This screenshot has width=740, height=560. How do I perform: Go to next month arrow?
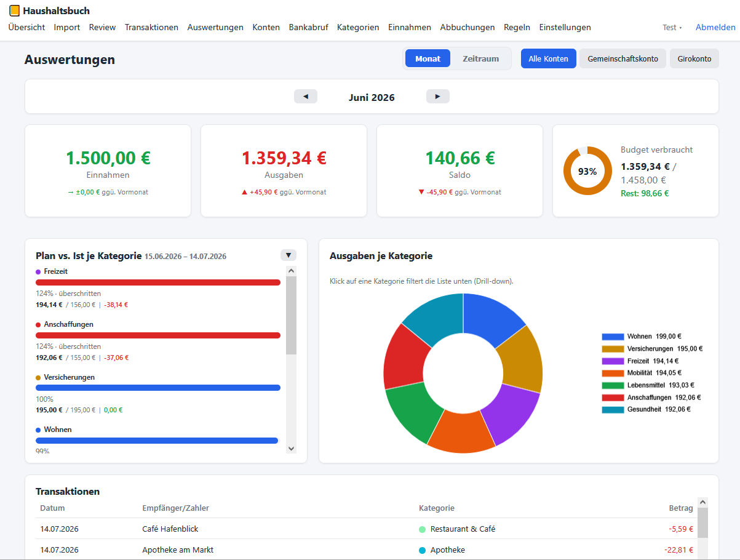pyautogui.click(x=438, y=97)
